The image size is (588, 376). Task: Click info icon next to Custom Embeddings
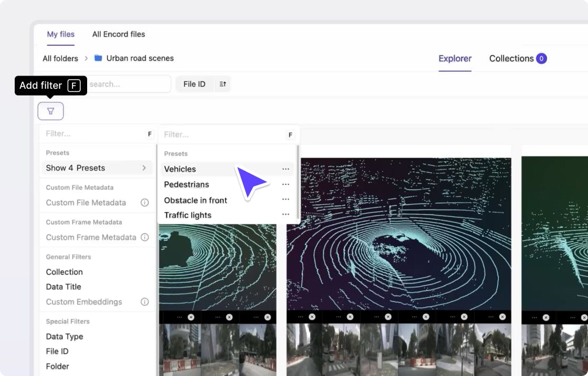[144, 302]
